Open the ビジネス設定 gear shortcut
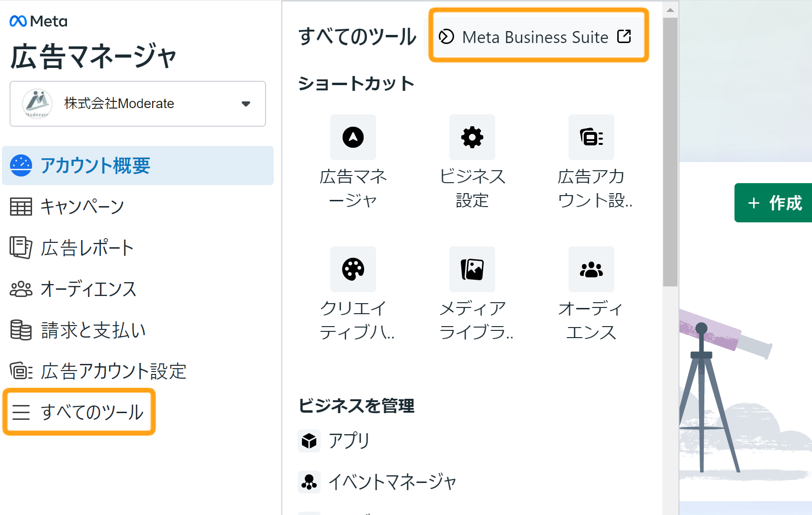812x515 pixels. (x=472, y=137)
